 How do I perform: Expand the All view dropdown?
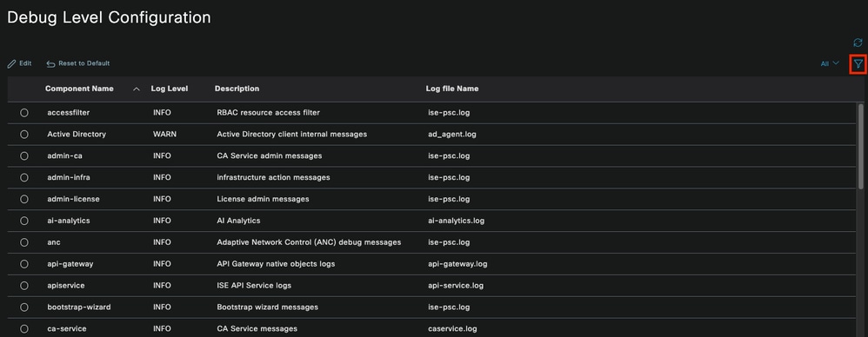coord(829,64)
